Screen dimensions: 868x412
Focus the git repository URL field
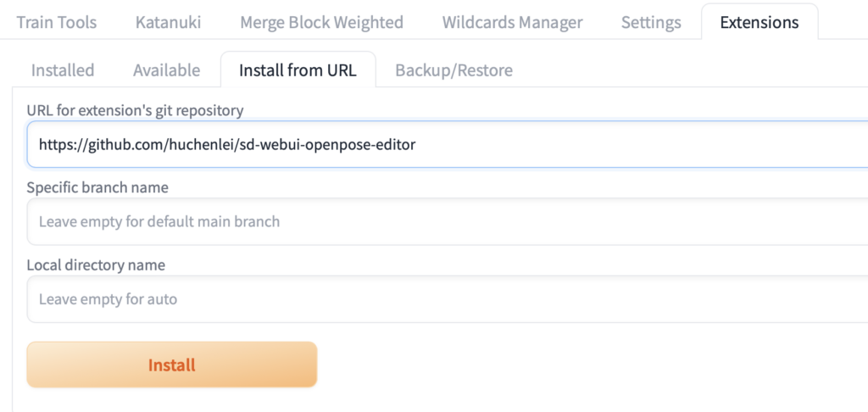(593, 144)
